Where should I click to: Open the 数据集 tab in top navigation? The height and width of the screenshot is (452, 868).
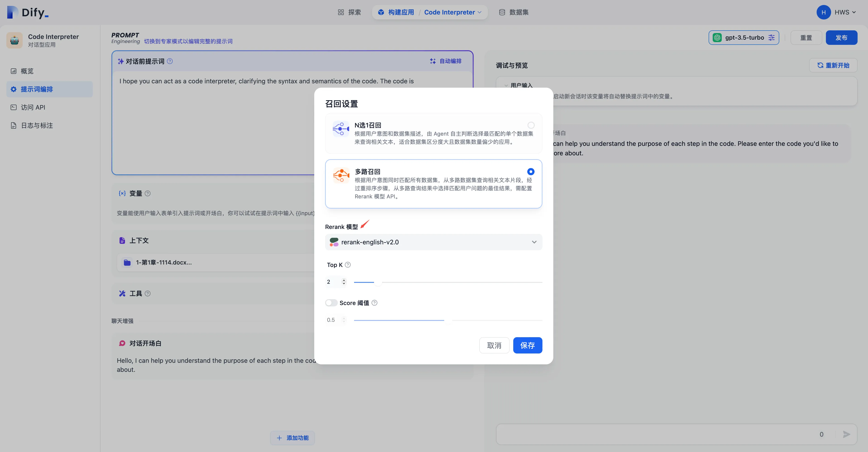click(x=514, y=12)
